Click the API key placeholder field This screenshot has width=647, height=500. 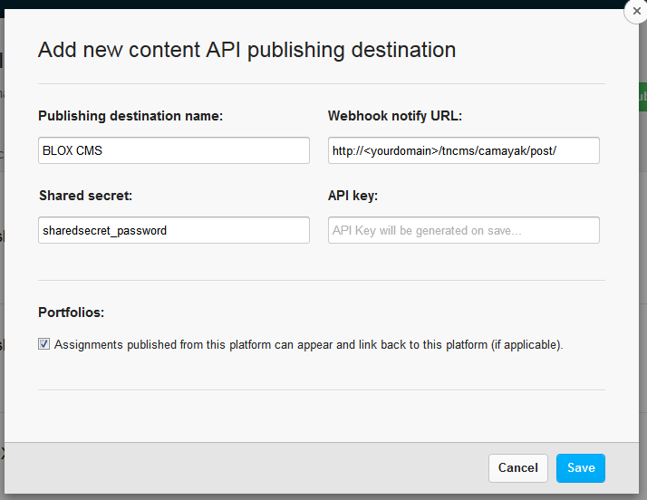(463, 230)
